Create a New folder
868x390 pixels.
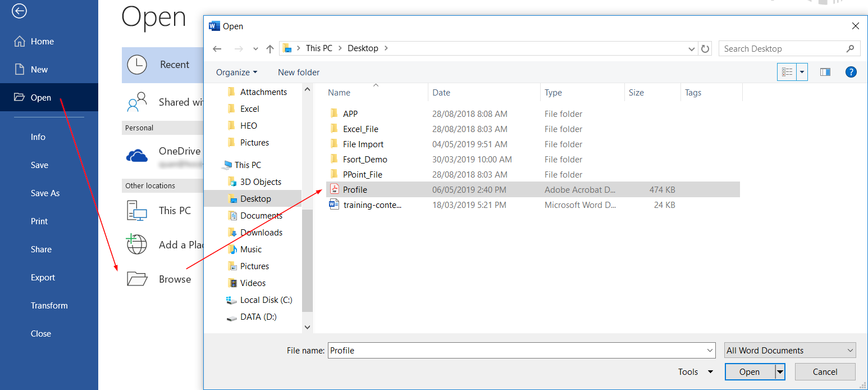click(x=298, y=72)
